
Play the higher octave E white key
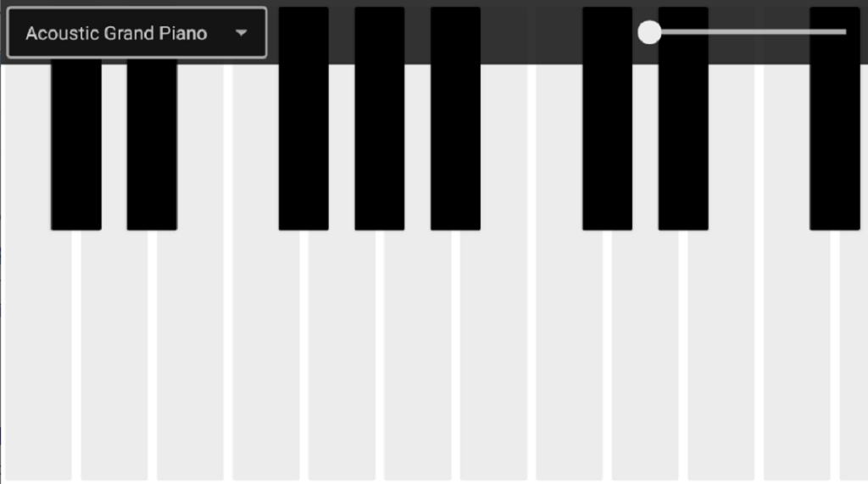pos(721,354)
